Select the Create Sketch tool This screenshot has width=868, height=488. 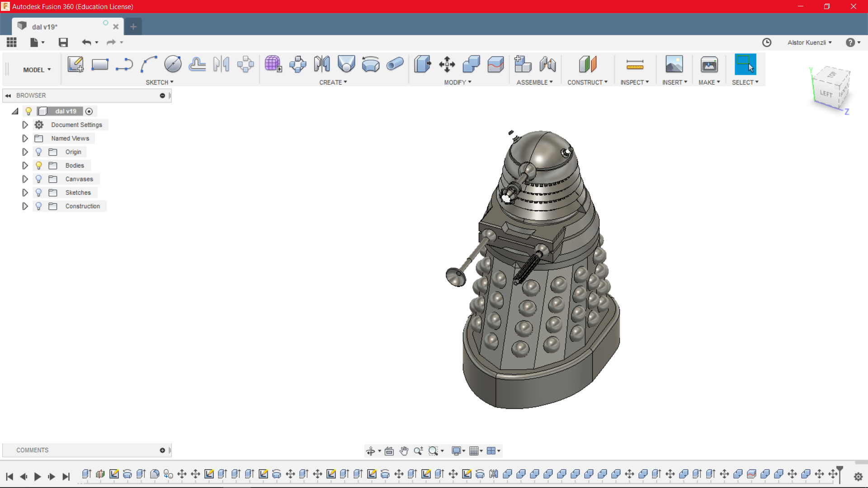coord(75,65)
